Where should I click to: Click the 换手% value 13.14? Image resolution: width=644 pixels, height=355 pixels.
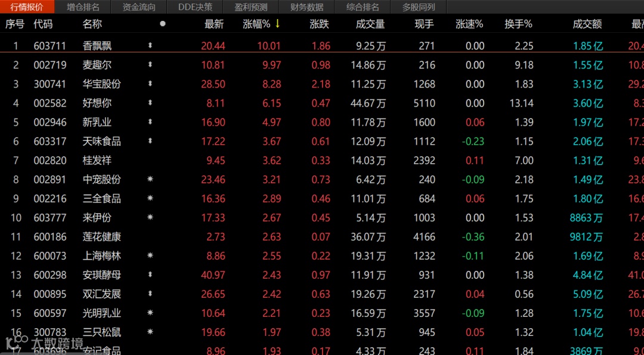point(522,103)
